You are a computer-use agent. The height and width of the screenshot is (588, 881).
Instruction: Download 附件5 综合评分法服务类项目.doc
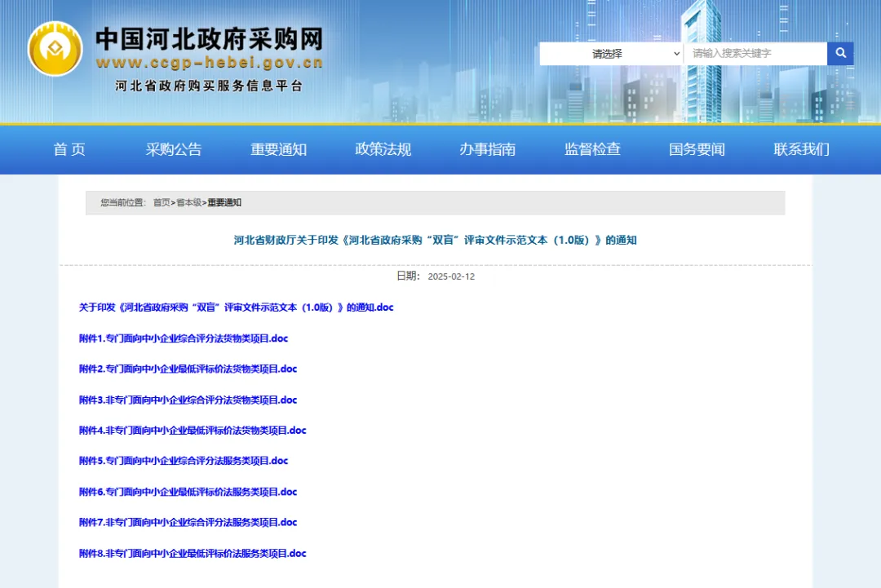pos(184,461)
